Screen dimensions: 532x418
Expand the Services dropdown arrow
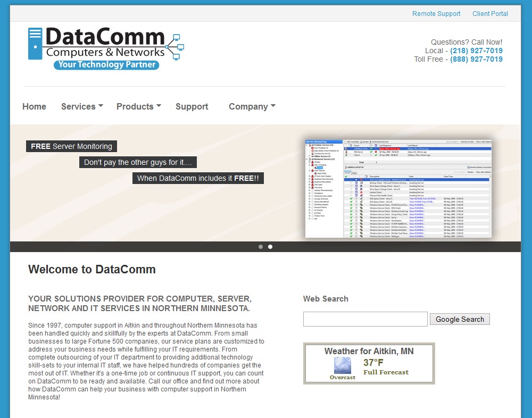[101, 106]
